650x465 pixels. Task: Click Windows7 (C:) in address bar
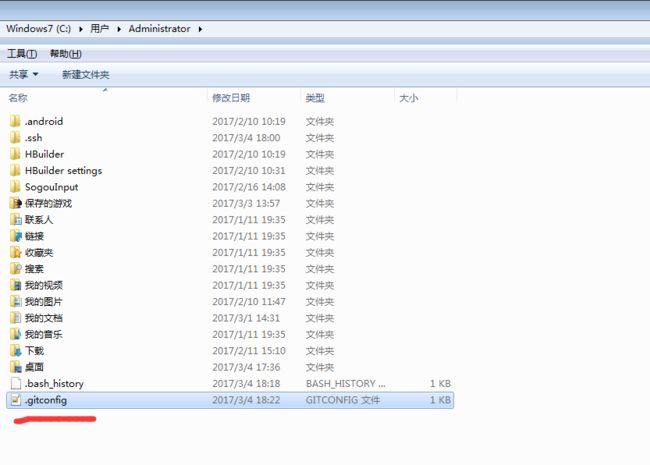pyautogui.click(x=39, y=29)
